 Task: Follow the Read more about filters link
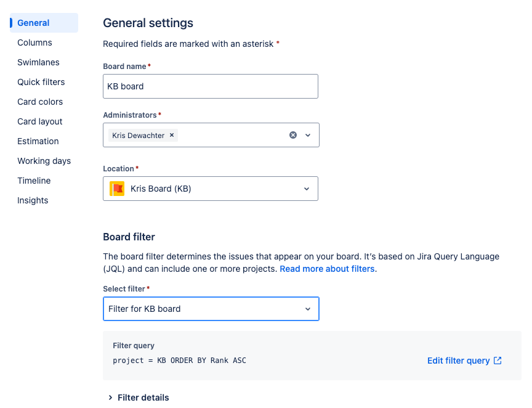[327, 269]
